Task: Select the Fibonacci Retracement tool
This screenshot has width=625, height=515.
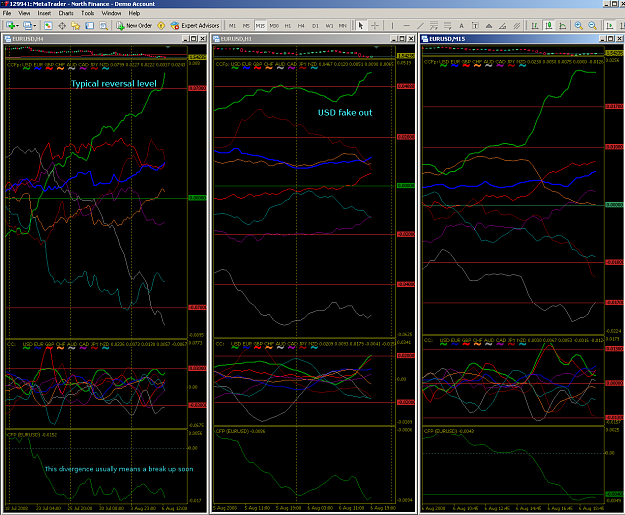Action: pyautogui.click(x=448, y=26)
